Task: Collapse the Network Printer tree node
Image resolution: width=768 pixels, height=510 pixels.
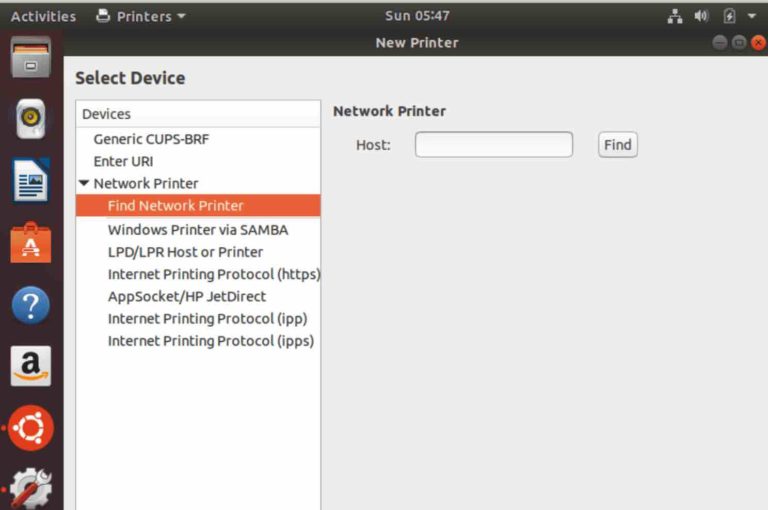Action: click(84, 184)
